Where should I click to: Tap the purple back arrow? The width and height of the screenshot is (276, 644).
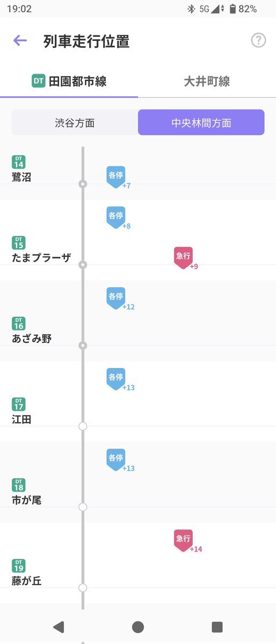[20, 40]
